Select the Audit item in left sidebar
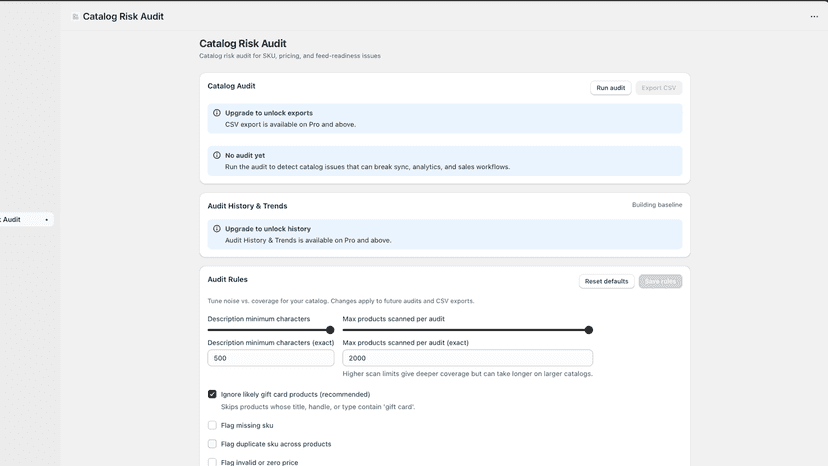The width and height of the screenshot is (828, 466). 26,219
